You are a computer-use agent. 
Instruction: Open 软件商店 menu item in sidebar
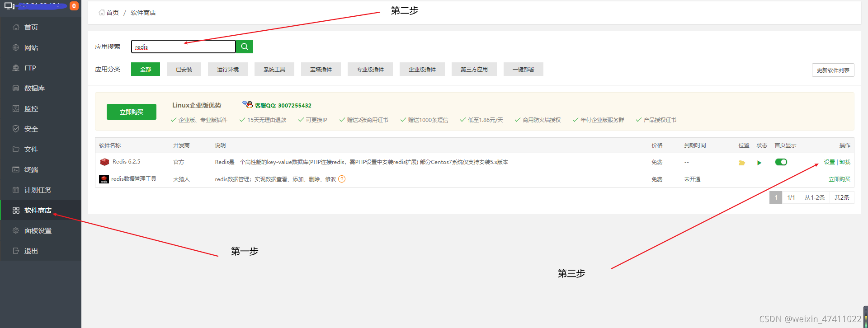tap(41, 210)
